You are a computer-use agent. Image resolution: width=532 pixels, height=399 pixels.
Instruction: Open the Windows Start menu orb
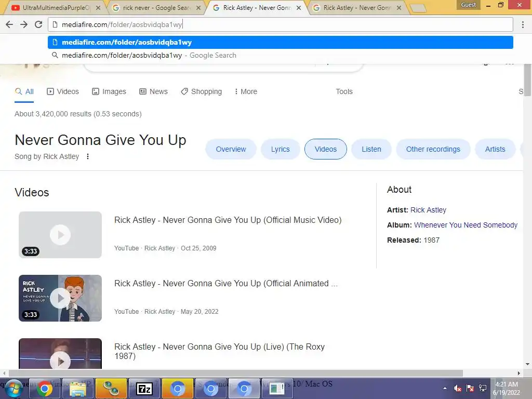click(14, 389)
